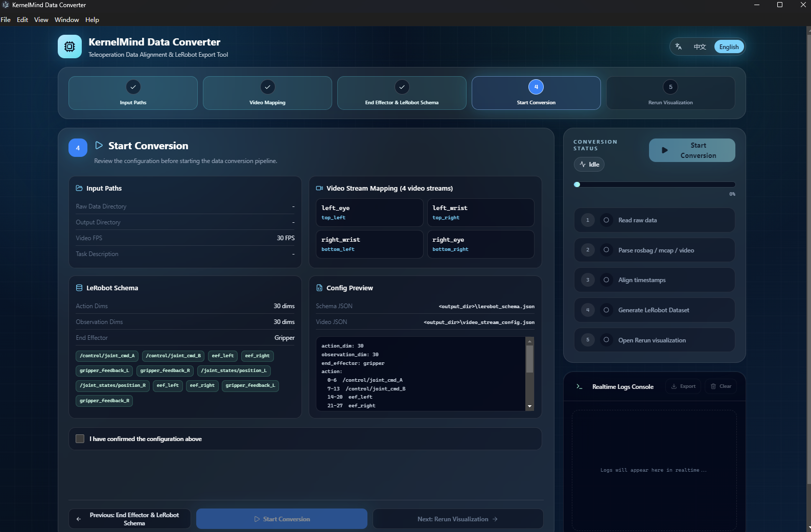Go to Rerun Visualization step tab
Image resolution: width=811 pixels, height=532 pixels.
(670, 93)
